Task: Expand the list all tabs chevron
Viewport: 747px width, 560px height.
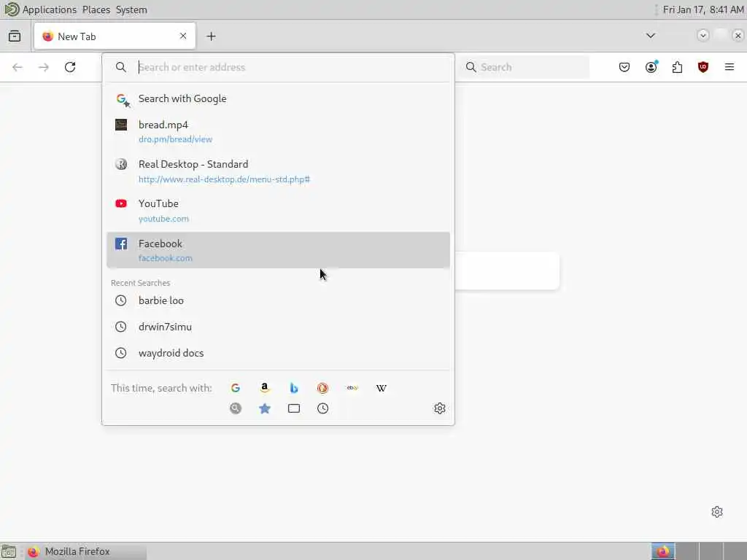Action: pos(650,36)
